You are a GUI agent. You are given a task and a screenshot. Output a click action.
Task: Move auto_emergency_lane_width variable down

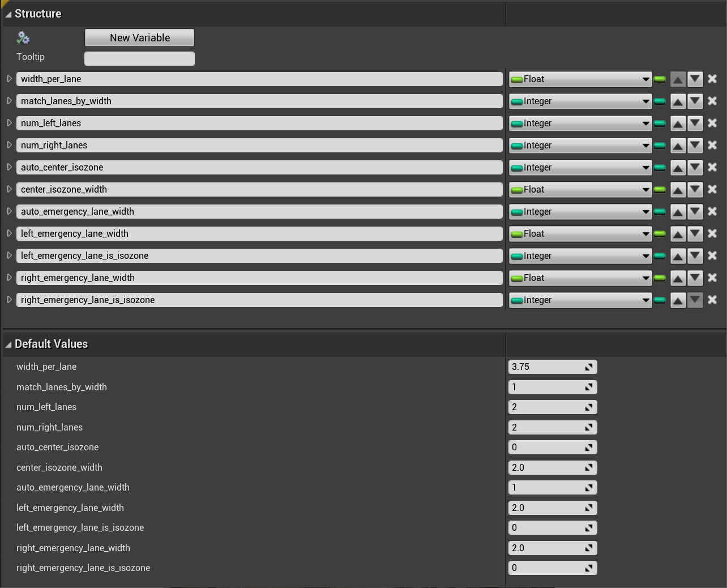pos(695,212)
